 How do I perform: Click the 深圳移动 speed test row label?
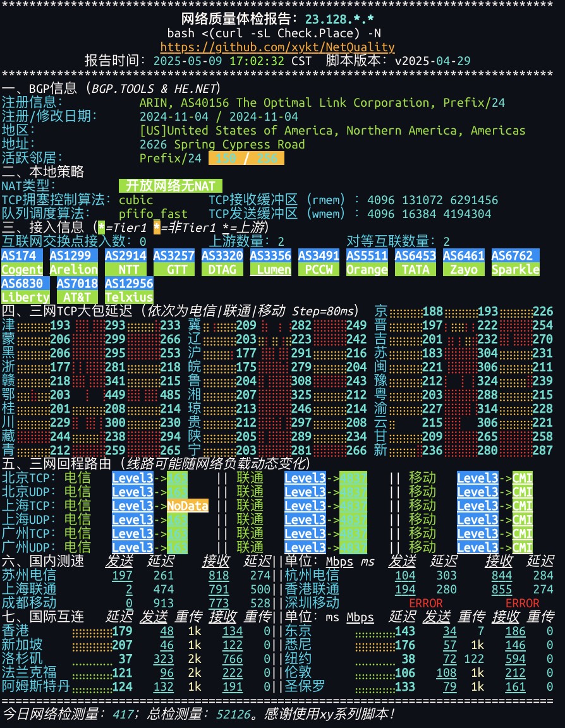[312, 603]
